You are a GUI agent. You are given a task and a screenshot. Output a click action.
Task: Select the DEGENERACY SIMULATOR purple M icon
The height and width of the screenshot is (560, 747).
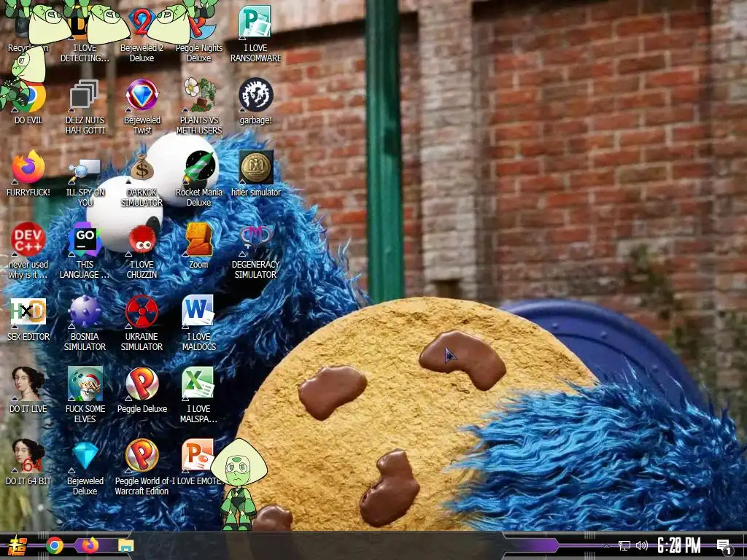coord(256,239)
